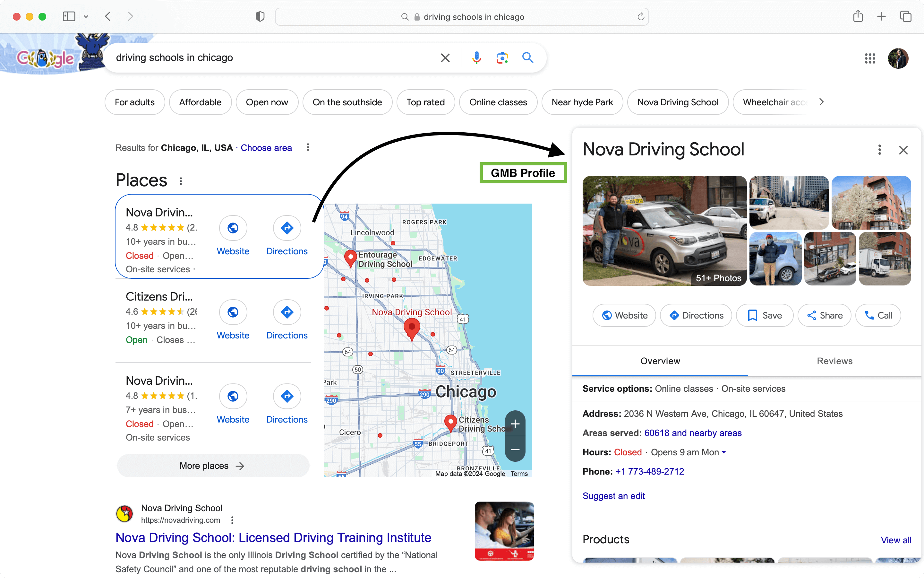Screen dimensions: 924x578
Task: Click View all next to Products
Action: point(896,540)
